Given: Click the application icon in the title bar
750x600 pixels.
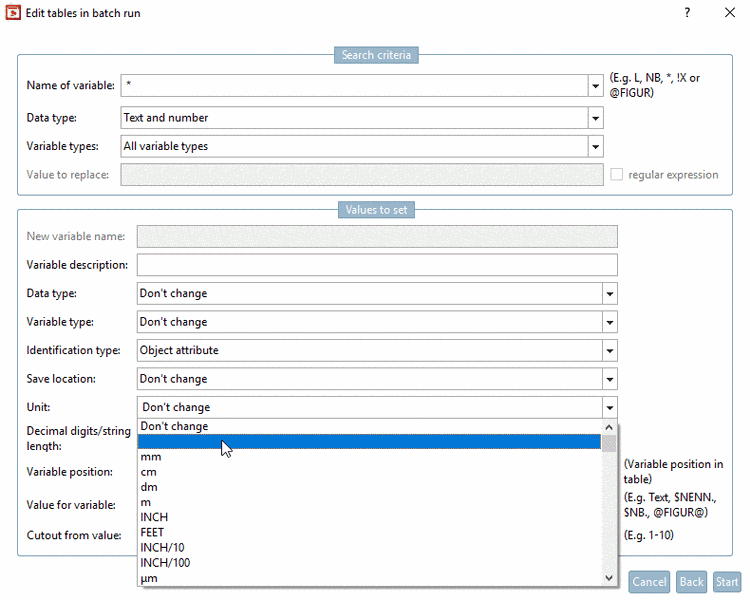Looking at the screenshot, I should coord(13,13).
